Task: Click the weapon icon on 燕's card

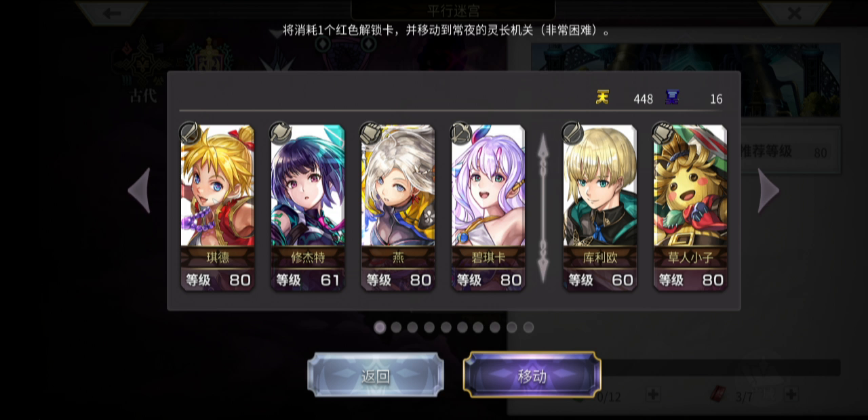Action: [x=371, y=133]
